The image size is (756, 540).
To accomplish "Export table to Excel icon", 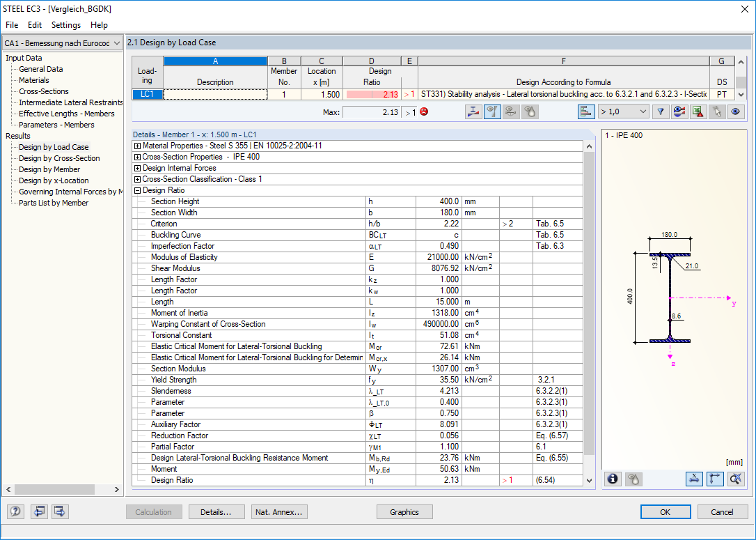I will coord(698,112).
